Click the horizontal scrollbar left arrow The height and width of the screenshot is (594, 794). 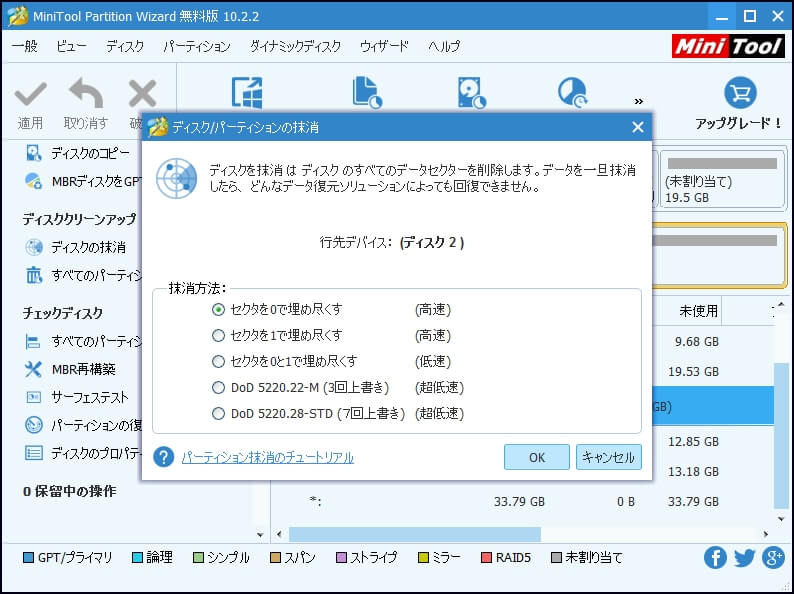pos(279,534)
